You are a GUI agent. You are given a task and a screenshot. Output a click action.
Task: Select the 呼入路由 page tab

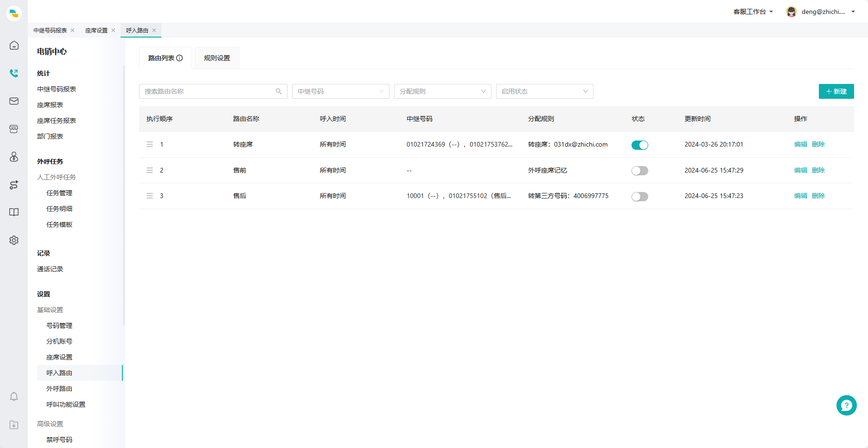click(137, 30)
